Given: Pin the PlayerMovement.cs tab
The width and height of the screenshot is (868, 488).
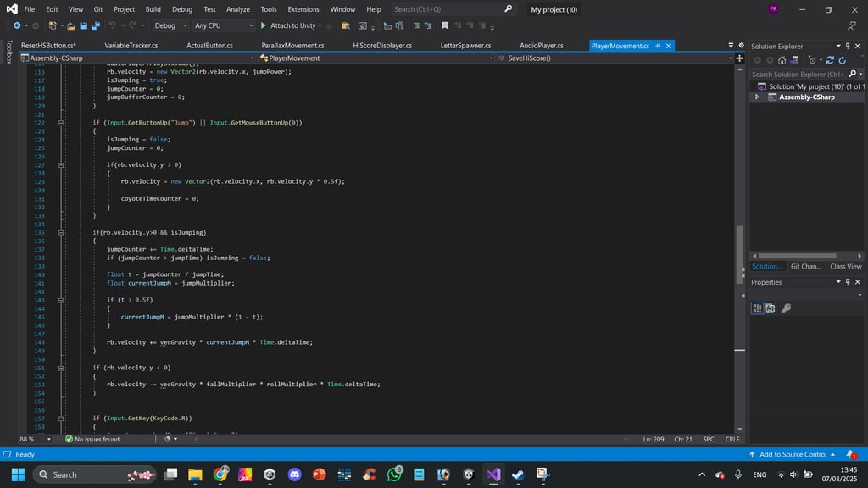Looking at the screenshot, I should (658, 46).
